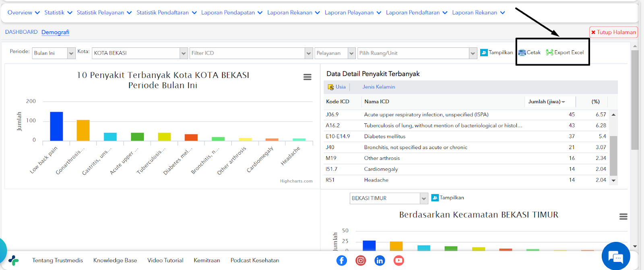
Task: Expand the Statistik Pendaftaran menu
Action: [167, 13]
